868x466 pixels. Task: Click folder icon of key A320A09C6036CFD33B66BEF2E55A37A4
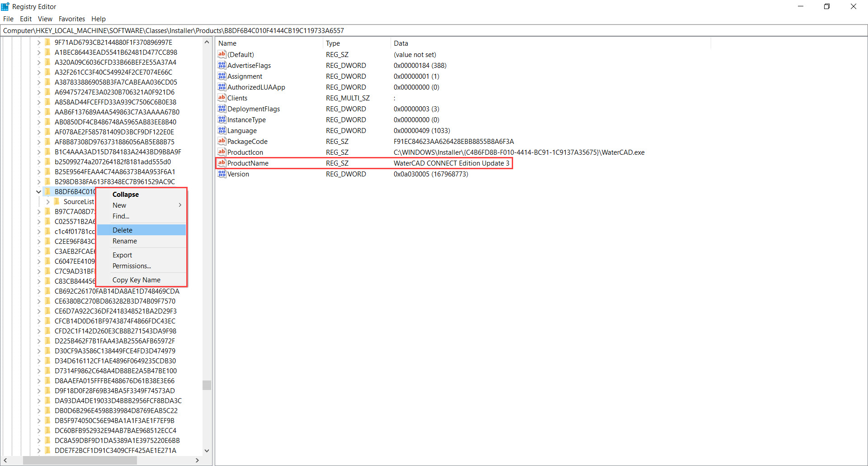[47, 62]
